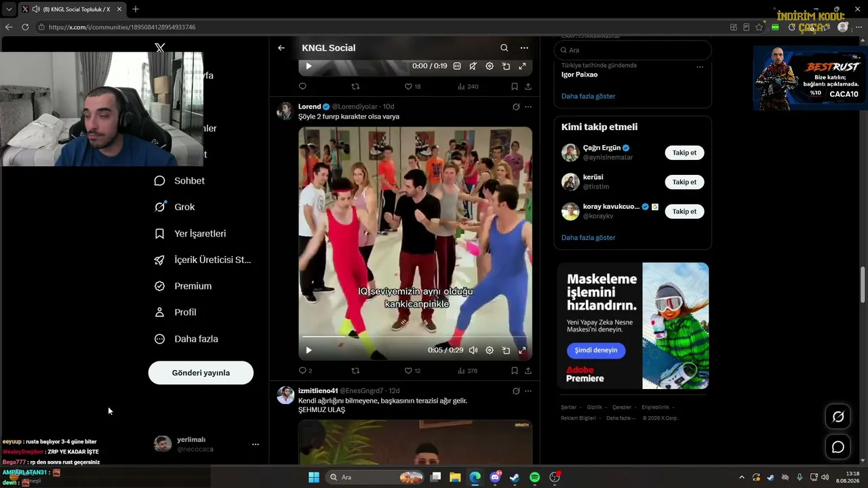This screenshot has height=488, width=868.
Task: Reload the page in the browser toolbar
Action: (x=25, y=27)
